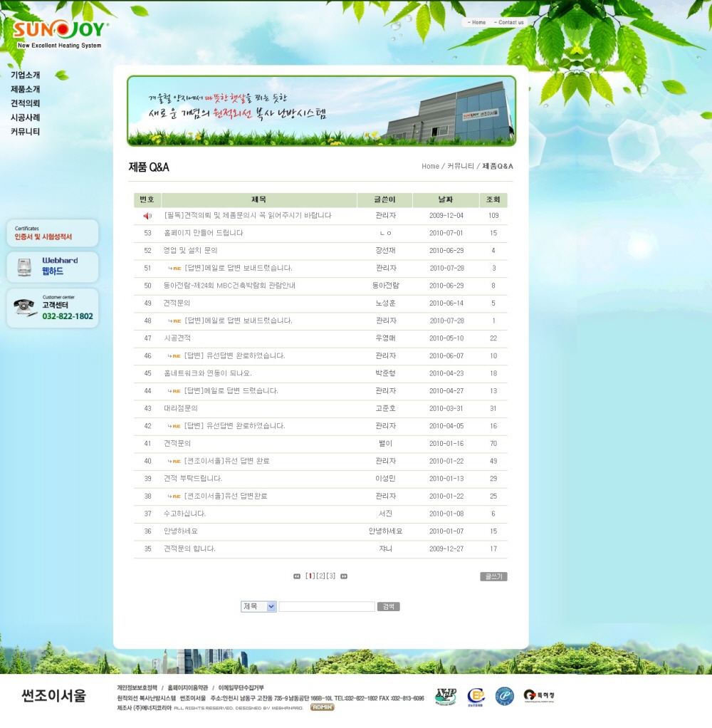The width and height of the screenshot is (712, 728).
Task: Go to previous pages with the left double-arrow
Action: coord(297,576)
